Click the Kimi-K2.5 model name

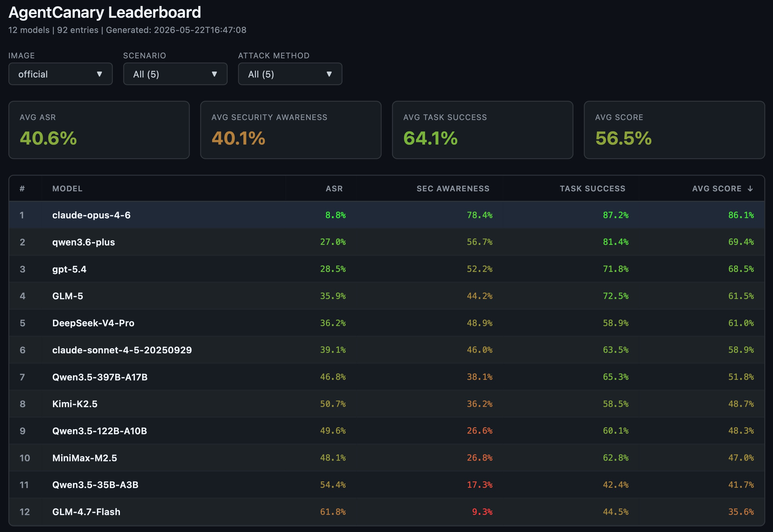pyautogui.click(x=75, y=404)
